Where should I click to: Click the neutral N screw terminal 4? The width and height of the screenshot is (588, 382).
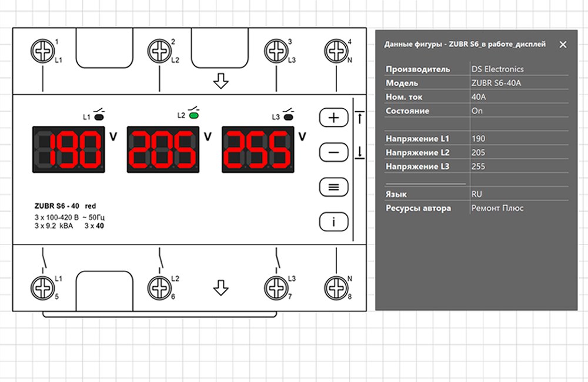click(x=336, y=51)
